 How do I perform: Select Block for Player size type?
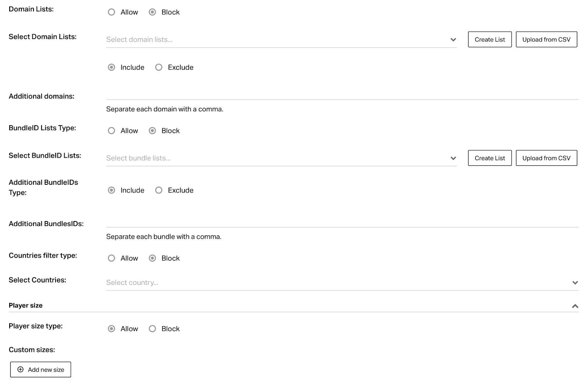[x=152, y=329]
